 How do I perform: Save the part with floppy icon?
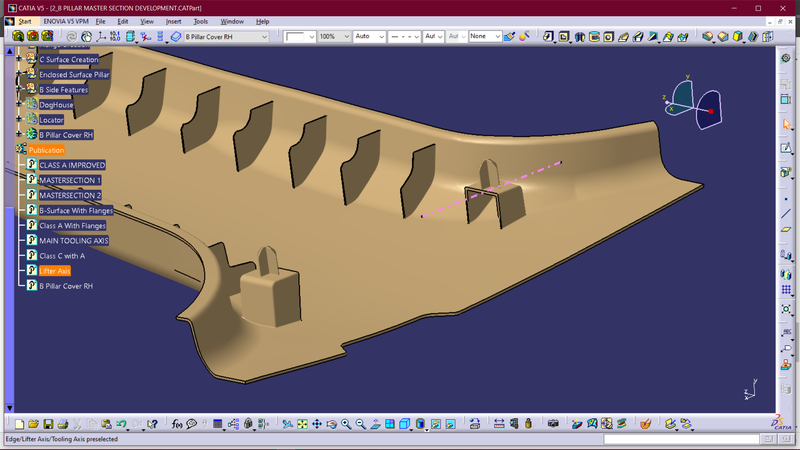pyautogui.click(x=48, y=424)
